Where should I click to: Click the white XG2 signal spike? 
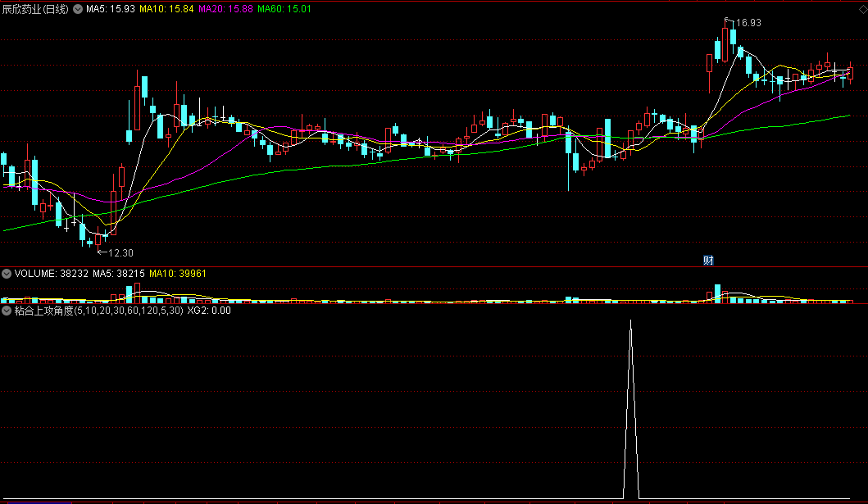coord(630,410)
